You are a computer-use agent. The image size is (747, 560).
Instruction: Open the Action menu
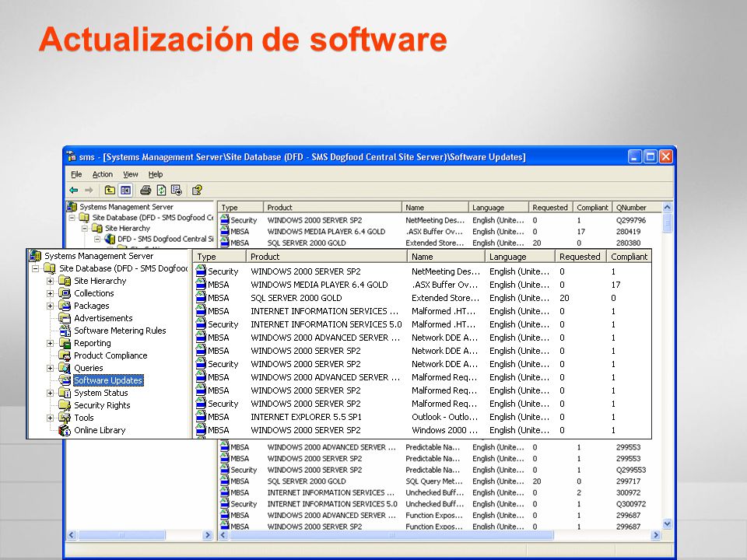[103, 174]
